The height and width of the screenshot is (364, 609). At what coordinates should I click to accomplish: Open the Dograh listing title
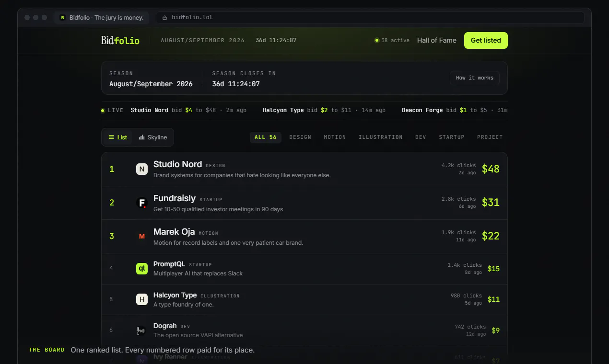(165, 326)
